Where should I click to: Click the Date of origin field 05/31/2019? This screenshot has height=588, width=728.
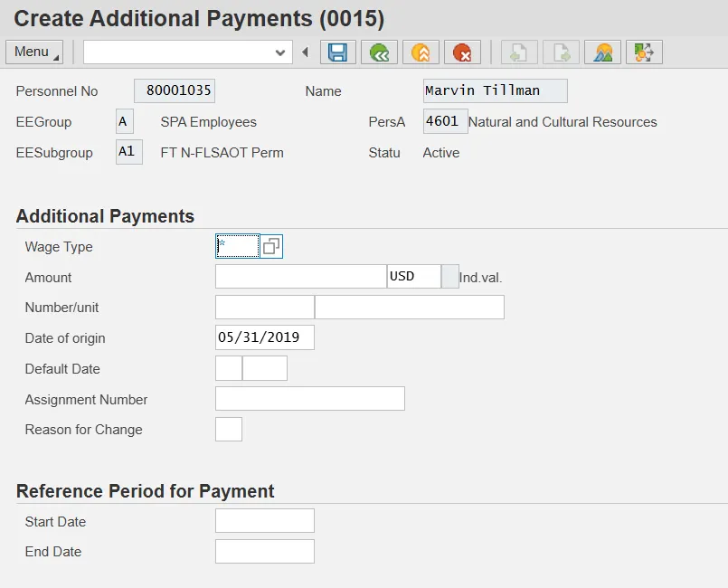tap(265, 337)
